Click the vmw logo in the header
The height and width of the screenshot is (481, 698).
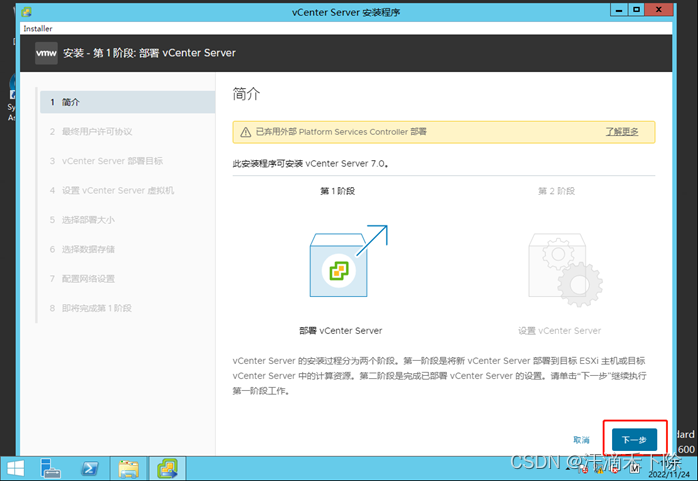tap(46, 53)
